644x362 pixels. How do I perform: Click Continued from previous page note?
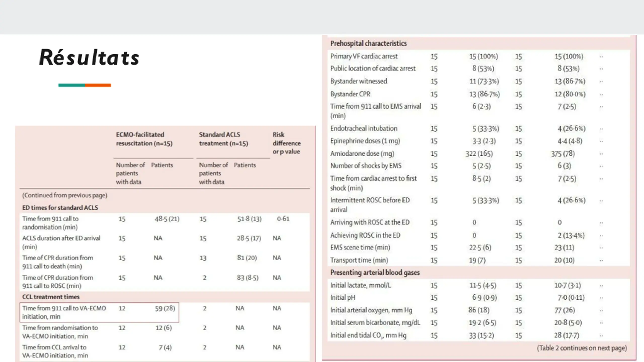65,195
